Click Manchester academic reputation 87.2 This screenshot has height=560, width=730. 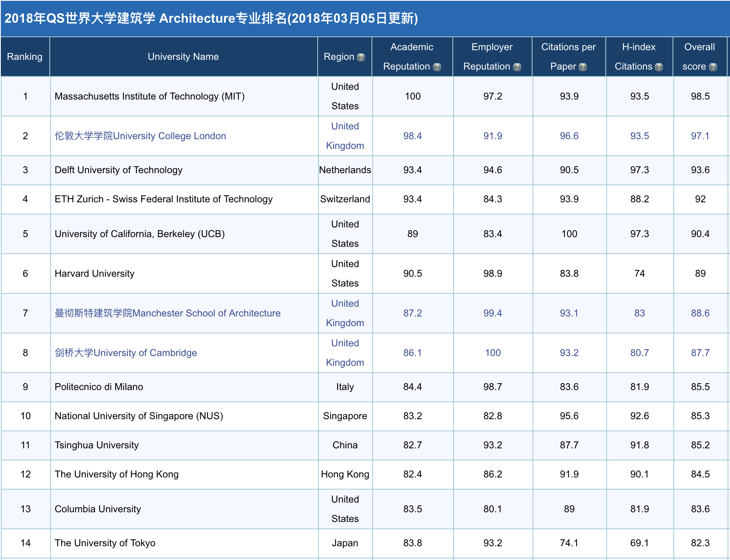(x=413, y=313)
